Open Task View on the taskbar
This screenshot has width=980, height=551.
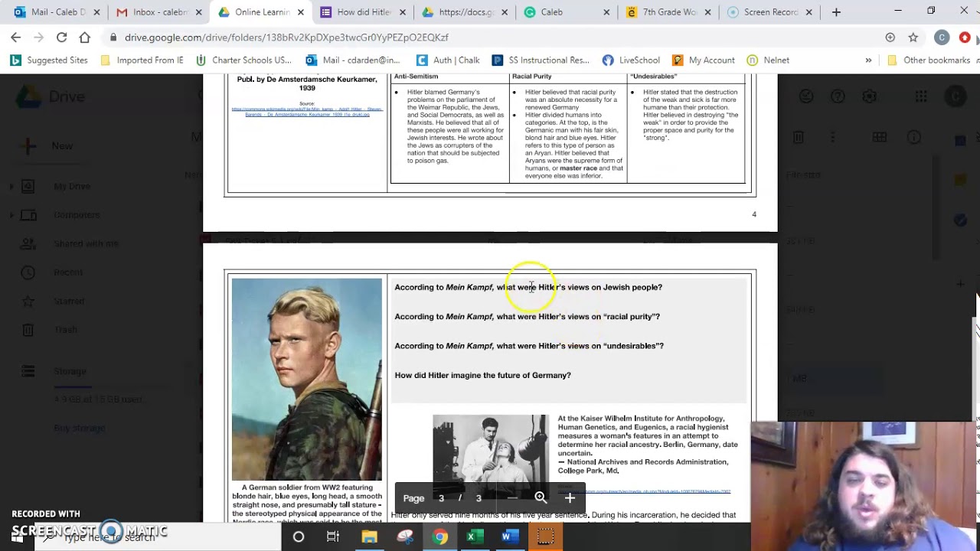(x=333, y=537)
